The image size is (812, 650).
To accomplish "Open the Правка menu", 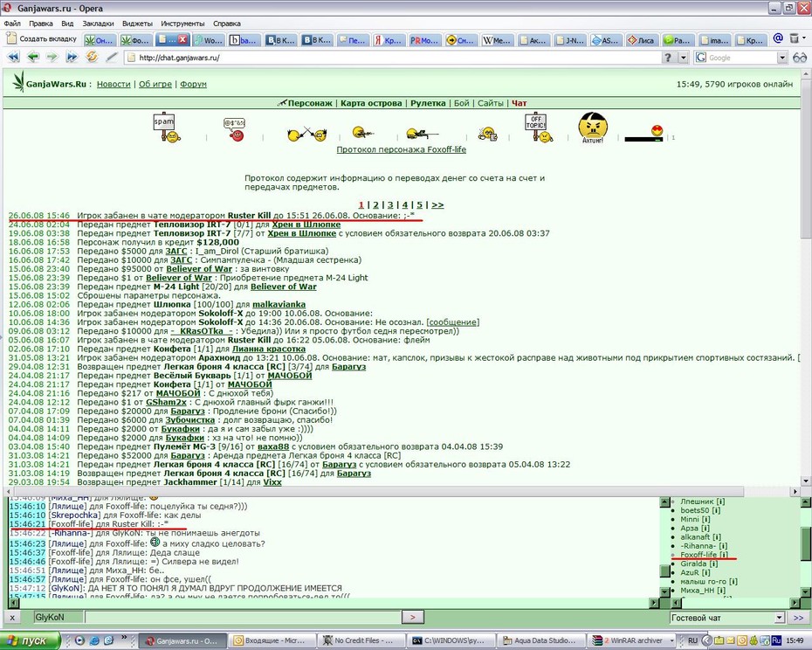I will (x=41, y=24).
